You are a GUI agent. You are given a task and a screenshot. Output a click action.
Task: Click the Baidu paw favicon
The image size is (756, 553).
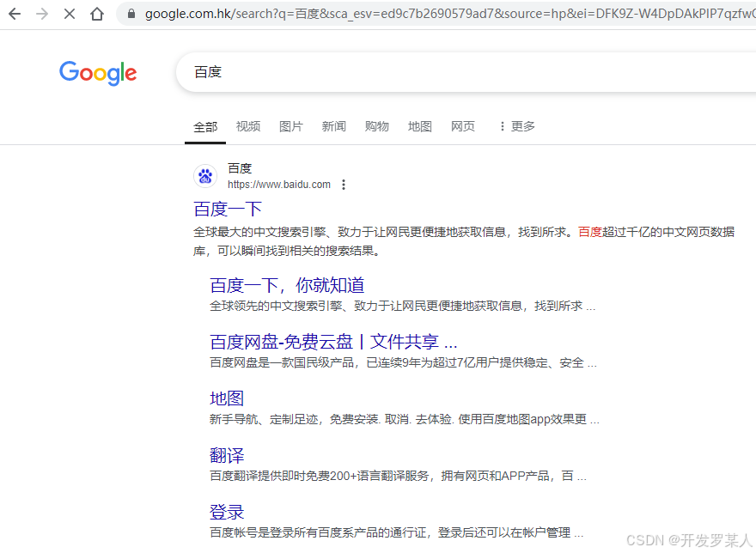coord(205,176)
